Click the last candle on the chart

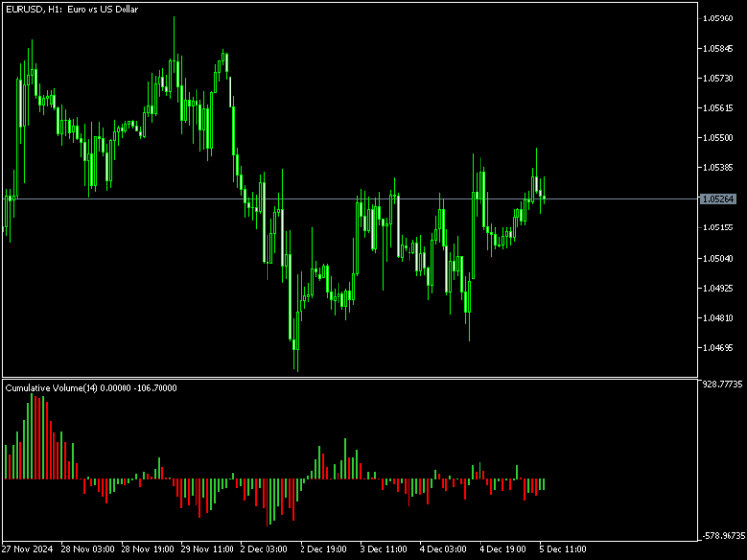click(544, 196)
